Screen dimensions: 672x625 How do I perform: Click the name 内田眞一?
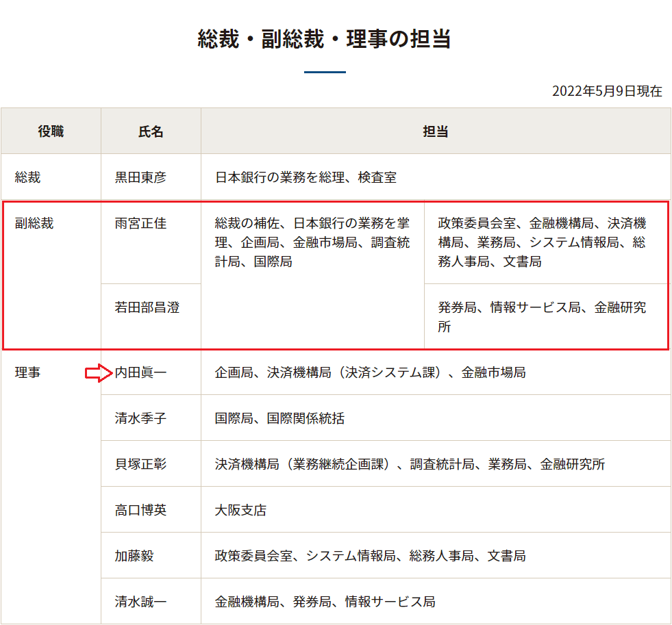coord(141,372)
